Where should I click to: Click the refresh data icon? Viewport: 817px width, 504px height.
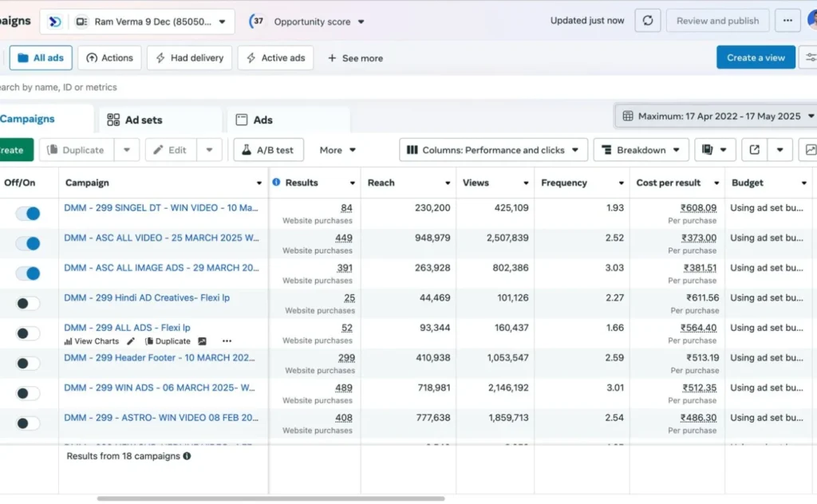647,21
